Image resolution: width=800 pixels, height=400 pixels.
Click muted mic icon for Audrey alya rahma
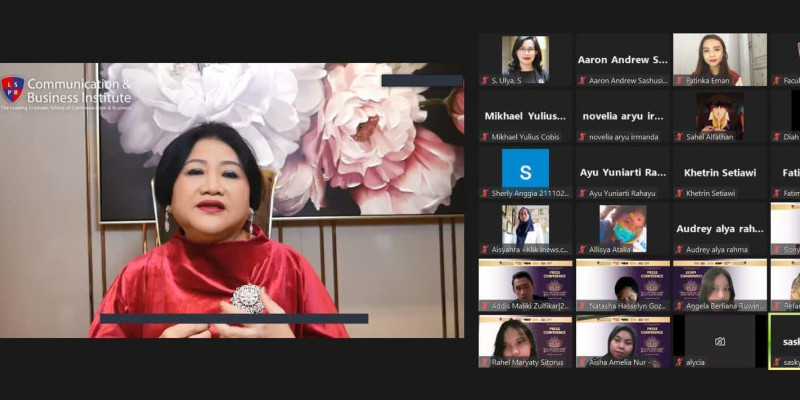(679, 249)
